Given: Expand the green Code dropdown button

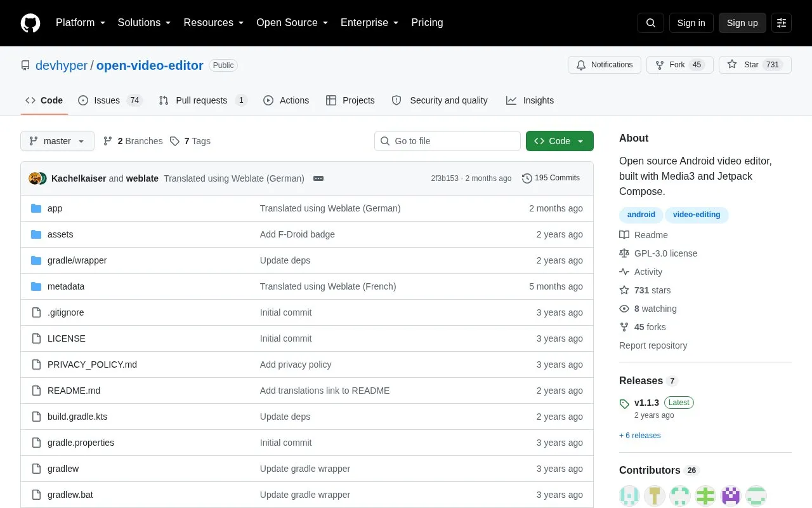Looking at the screenshot, I should pyautogui.click(x=560, y=141).
